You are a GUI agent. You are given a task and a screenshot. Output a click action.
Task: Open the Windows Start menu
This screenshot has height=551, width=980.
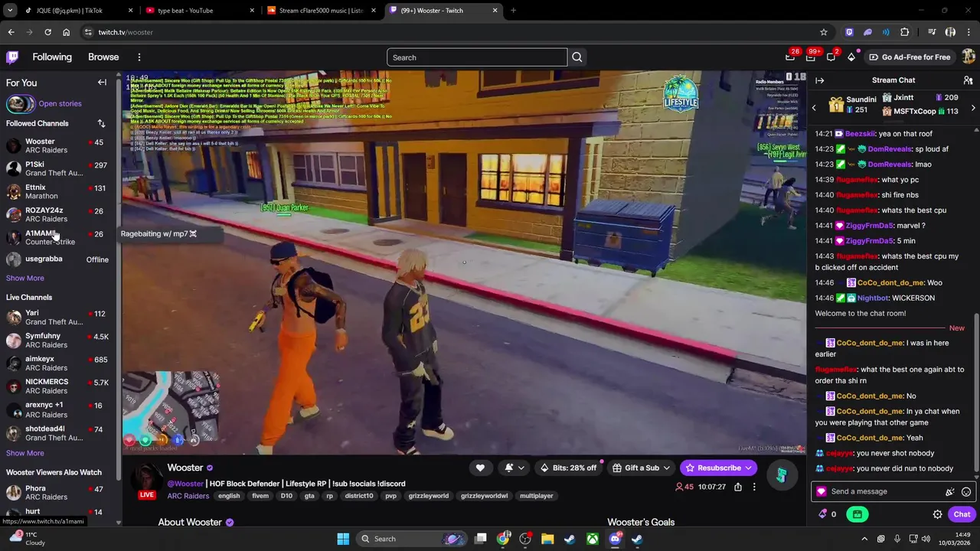click(x=343, y=539)
